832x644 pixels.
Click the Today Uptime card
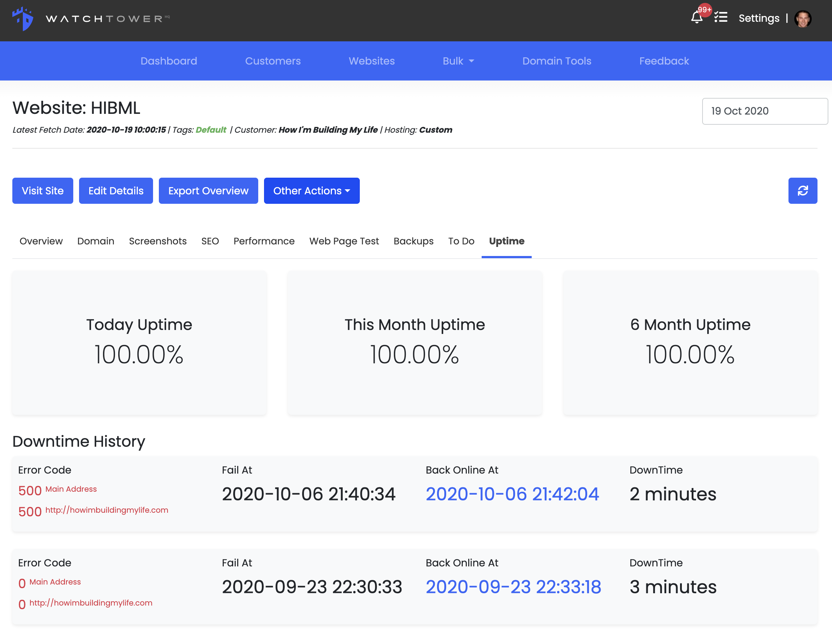coord(139,343)
